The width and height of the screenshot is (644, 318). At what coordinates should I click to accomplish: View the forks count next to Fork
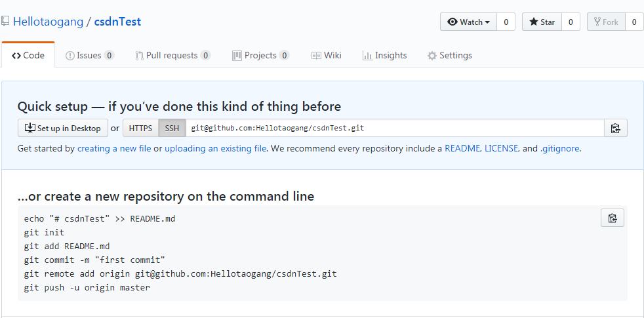click(x=635, y=22)
